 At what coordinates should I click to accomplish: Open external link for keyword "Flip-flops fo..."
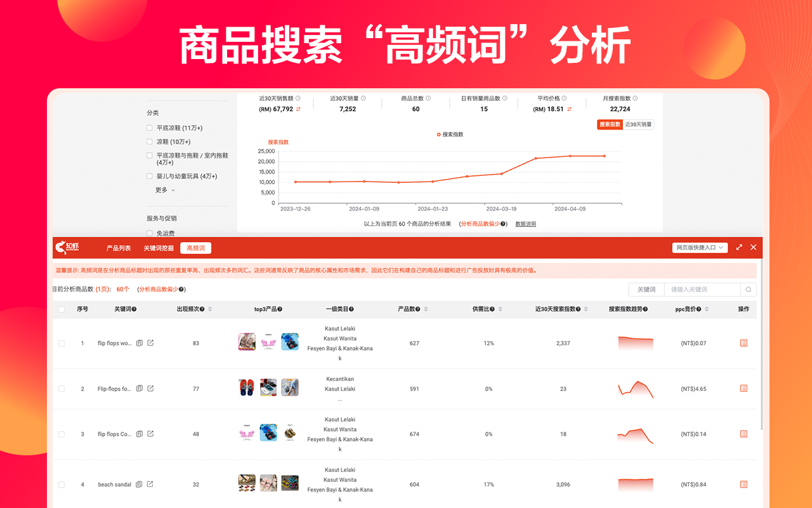[x=150, y=387]
